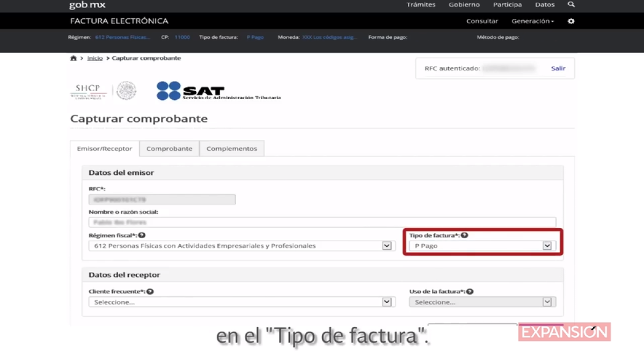Switch to the Comprobante tab
This screenshot has height=362, width=644.
point(169,148)
